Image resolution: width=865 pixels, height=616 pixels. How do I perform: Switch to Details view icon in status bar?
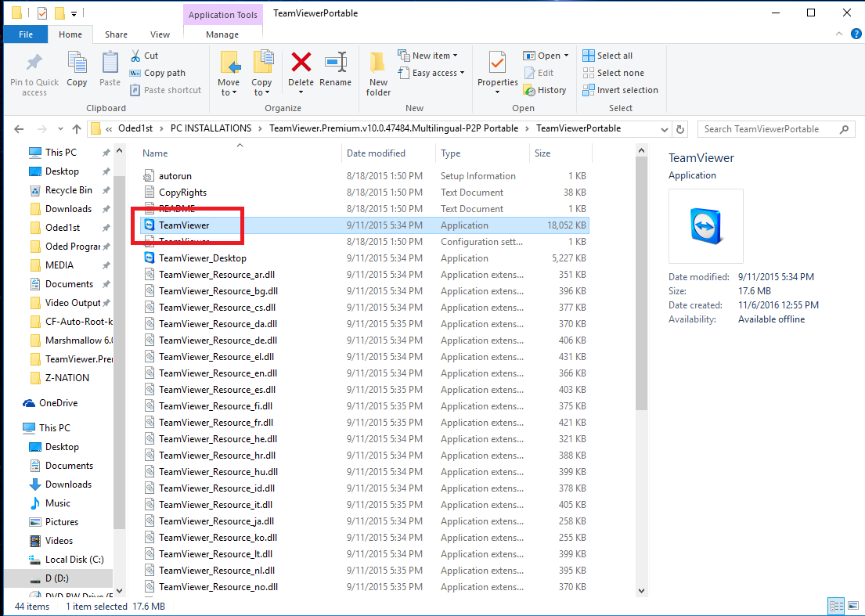(836, 606)
